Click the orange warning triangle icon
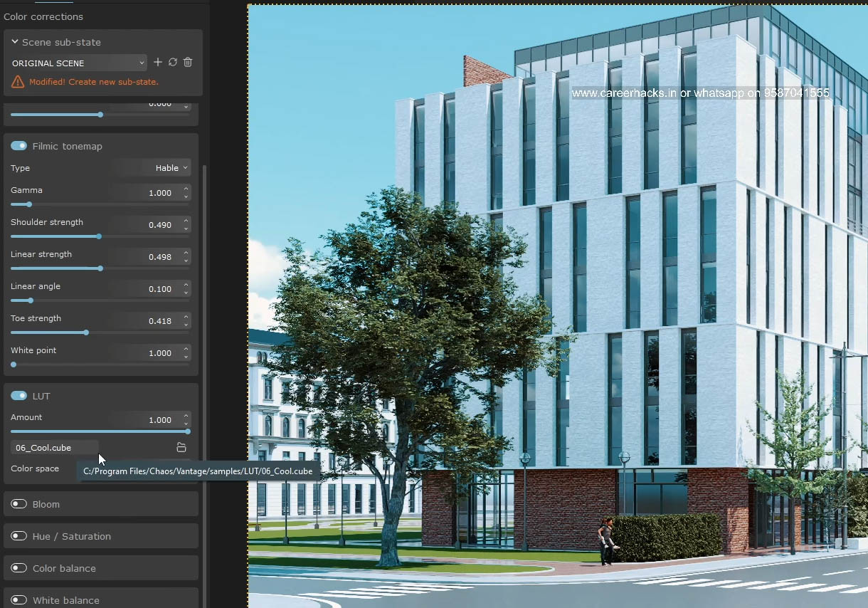 (x=18, y=82)
